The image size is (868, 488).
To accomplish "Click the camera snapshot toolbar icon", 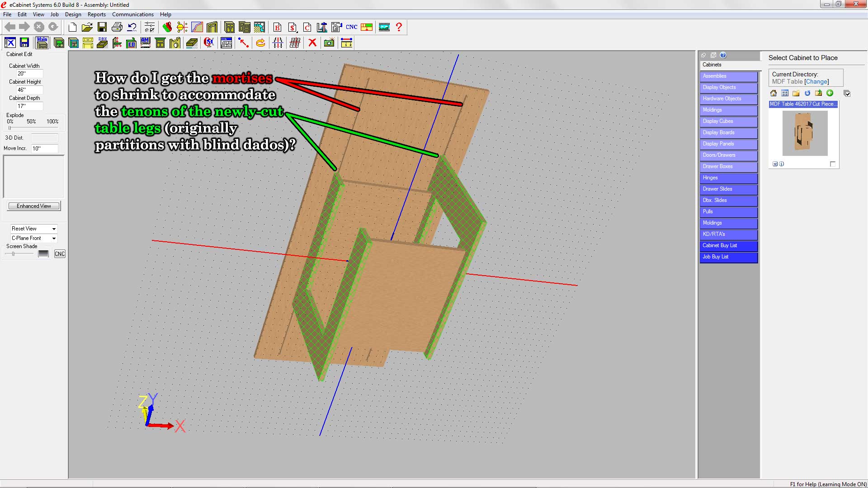I will coord(329,43).
